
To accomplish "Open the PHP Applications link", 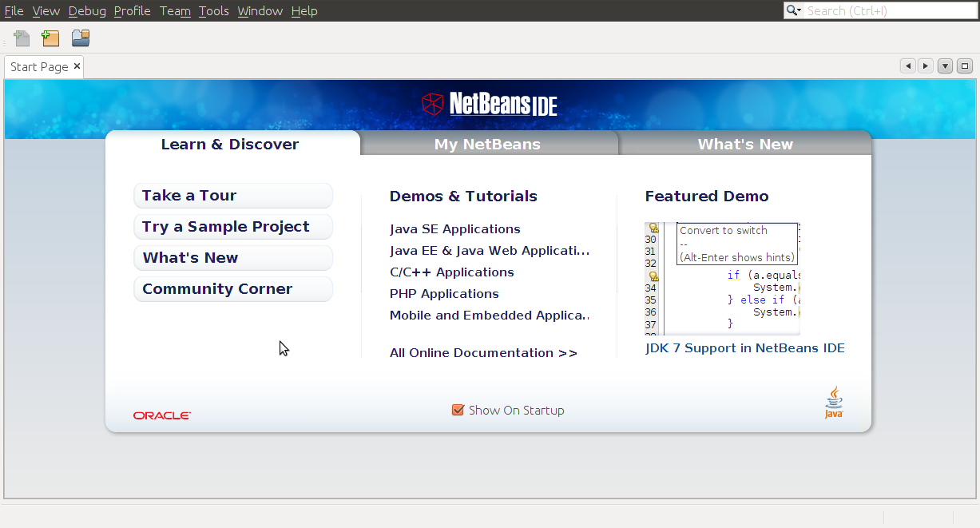I will click(444, 294).
